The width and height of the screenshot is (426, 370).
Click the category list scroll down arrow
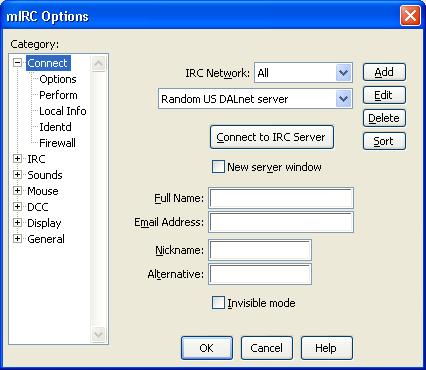tap(99, 334)
